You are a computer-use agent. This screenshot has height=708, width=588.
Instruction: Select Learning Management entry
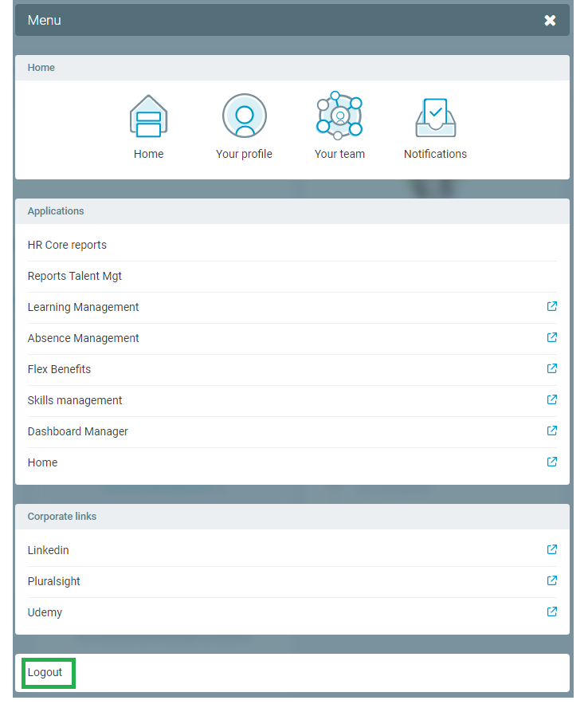click(x=292, y=308)
